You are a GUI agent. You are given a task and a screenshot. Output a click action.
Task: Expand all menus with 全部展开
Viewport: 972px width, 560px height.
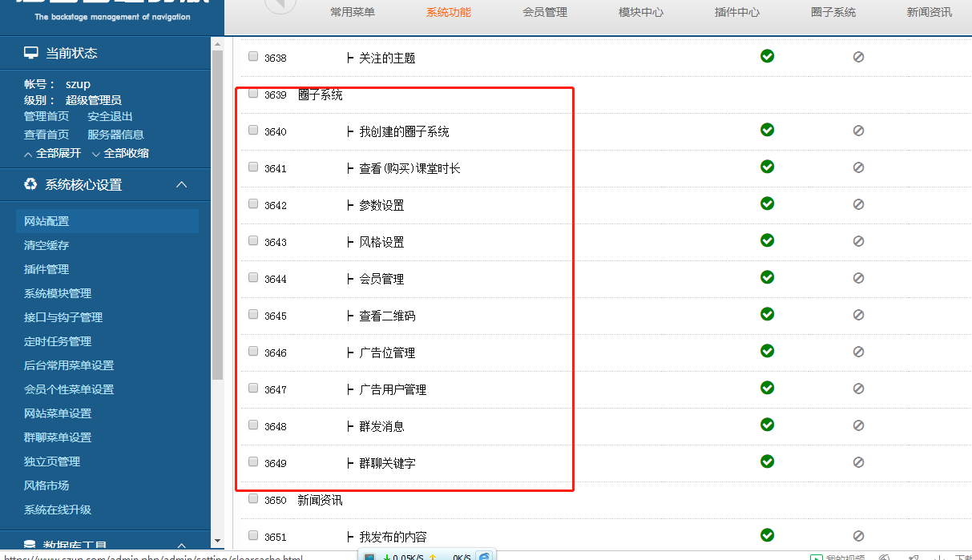(x=53, y=153)
